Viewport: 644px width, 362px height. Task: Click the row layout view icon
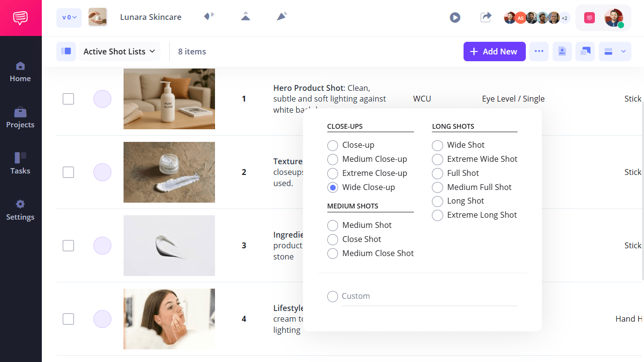(608, 52)
